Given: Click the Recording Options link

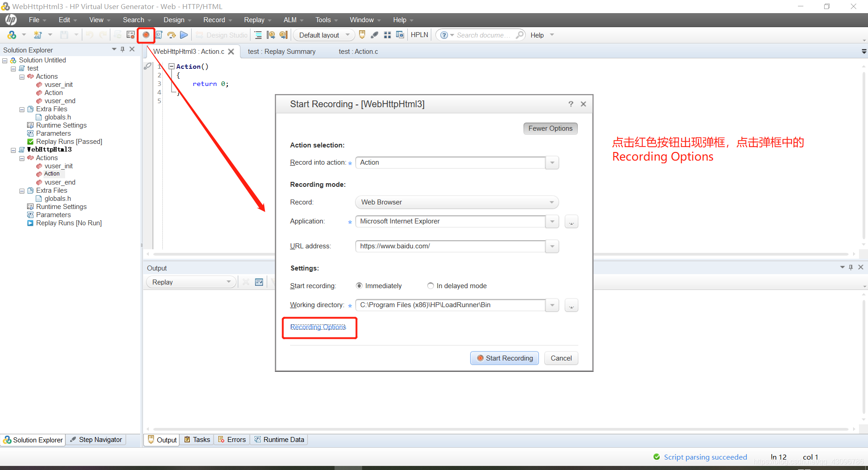Looking at the screenshot, I should 318,327.
